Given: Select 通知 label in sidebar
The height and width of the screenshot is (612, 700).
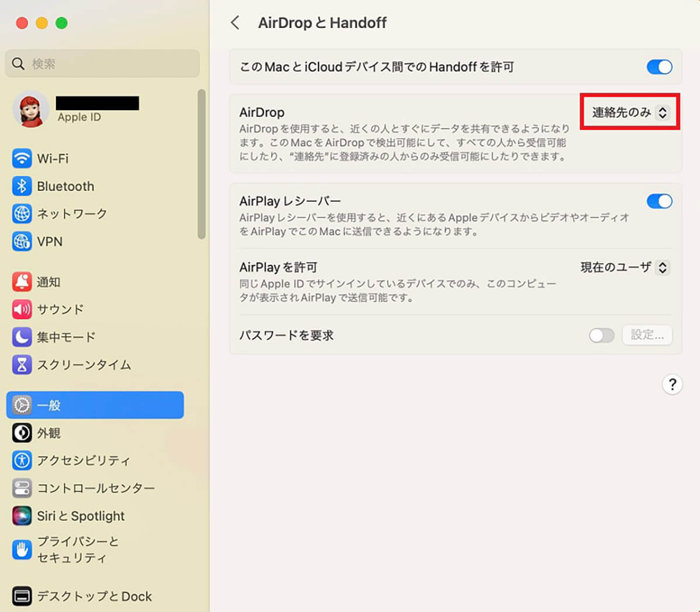Looking at the screenshot, I should click(48, 282).
